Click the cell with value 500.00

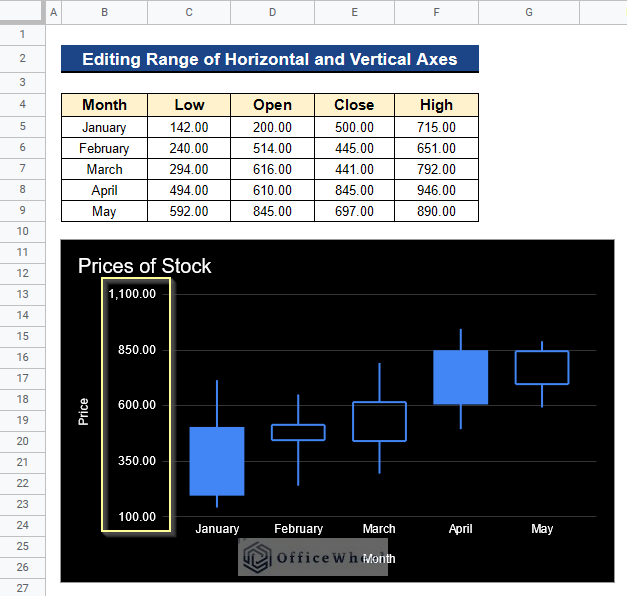tap(354, 127)
